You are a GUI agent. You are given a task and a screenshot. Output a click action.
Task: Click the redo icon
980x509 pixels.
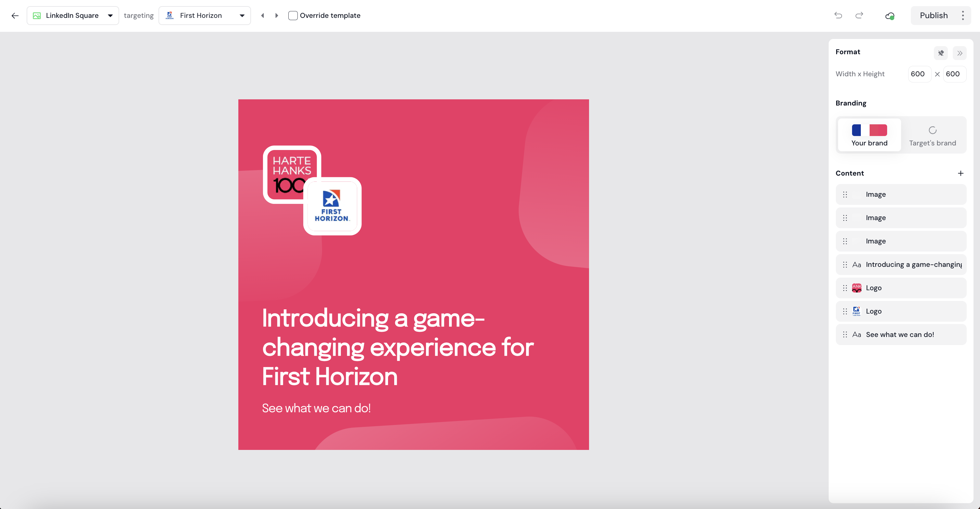click(x=859, y=15)
